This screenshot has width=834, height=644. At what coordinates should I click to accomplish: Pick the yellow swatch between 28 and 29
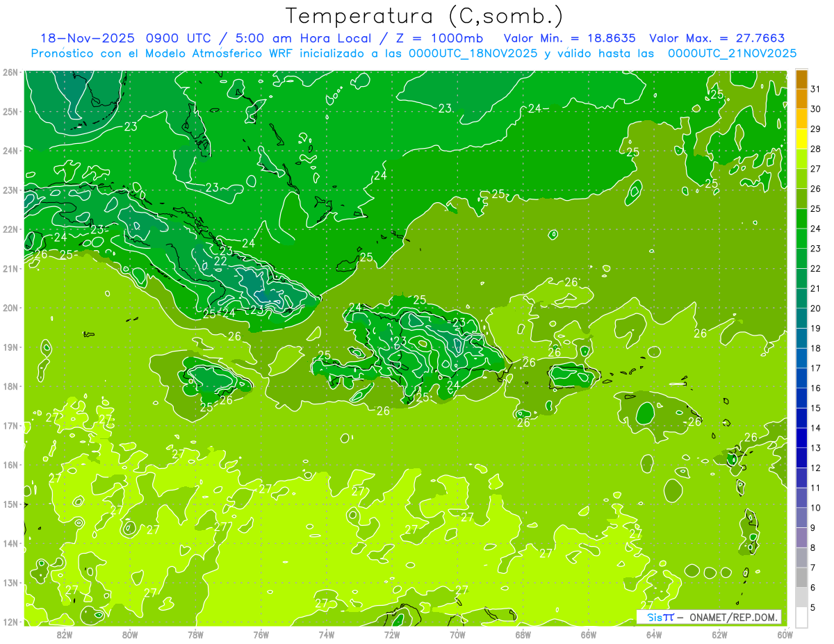(x=801, y=139)
